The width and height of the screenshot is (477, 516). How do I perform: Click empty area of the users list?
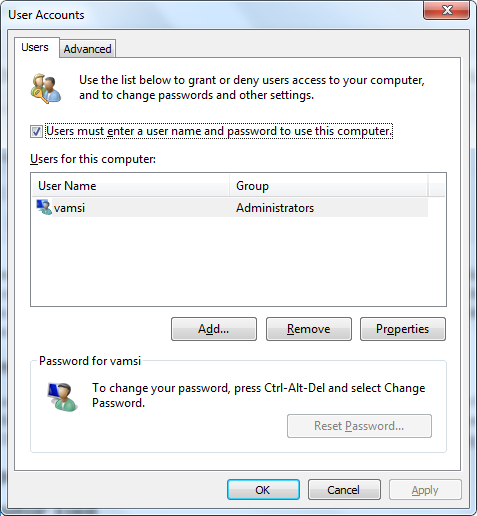238,262
